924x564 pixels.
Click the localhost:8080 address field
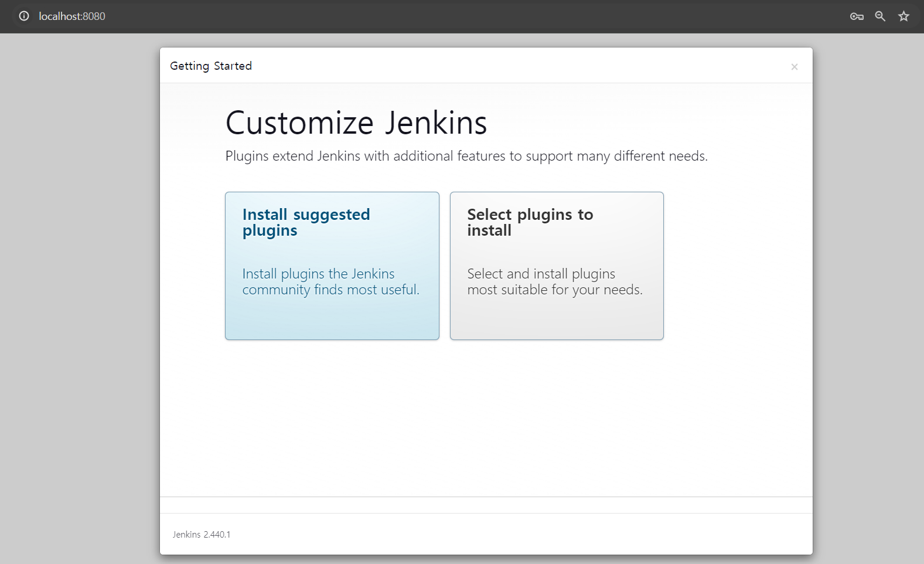72,16
